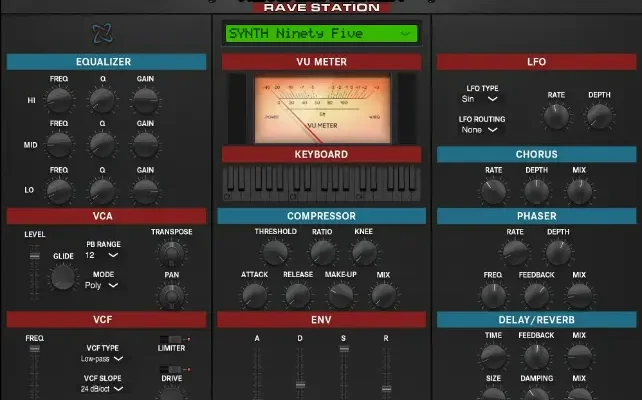Click the LFO Rate knob
Screen dimensions: 642x400
tap(556, 117)
